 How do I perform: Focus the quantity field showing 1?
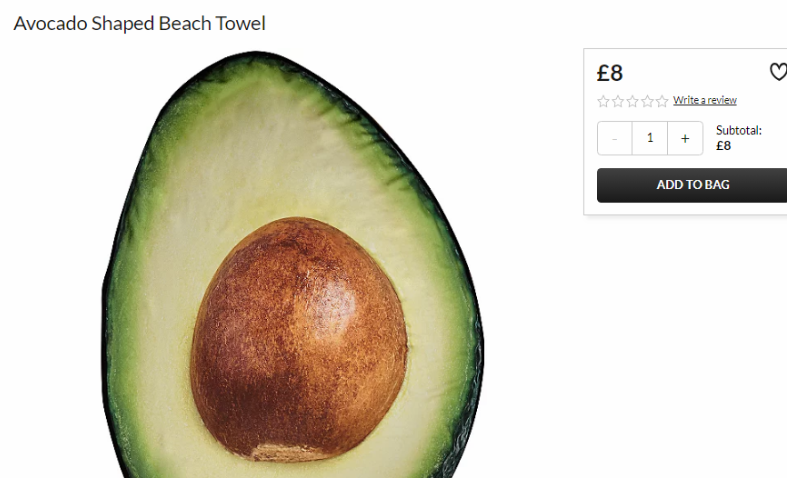650,138
